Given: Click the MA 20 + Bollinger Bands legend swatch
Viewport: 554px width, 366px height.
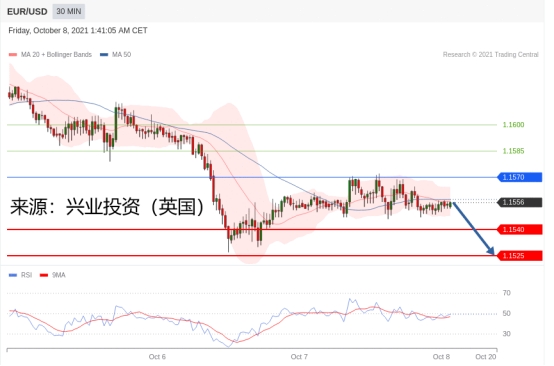Looking at the screenshot, I should click(x=13, y=55).
